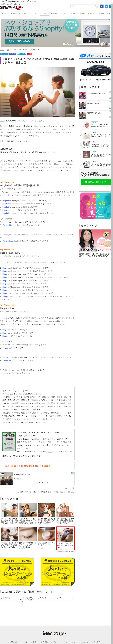
Task: Click the panda LINE mascot banner
Action: (95, 175)
